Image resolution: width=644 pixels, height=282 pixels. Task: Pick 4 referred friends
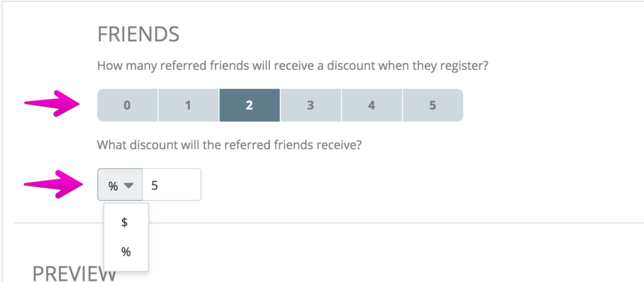[372, 105]
